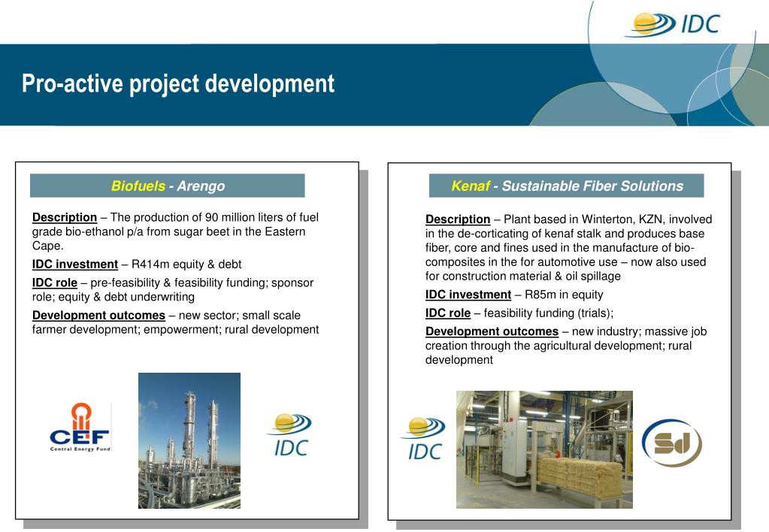Screen dimensions: 769x532
Task: Click 'grade bio-ethanol p/a from sugar beet' line
Action: (x=168, y=231)
